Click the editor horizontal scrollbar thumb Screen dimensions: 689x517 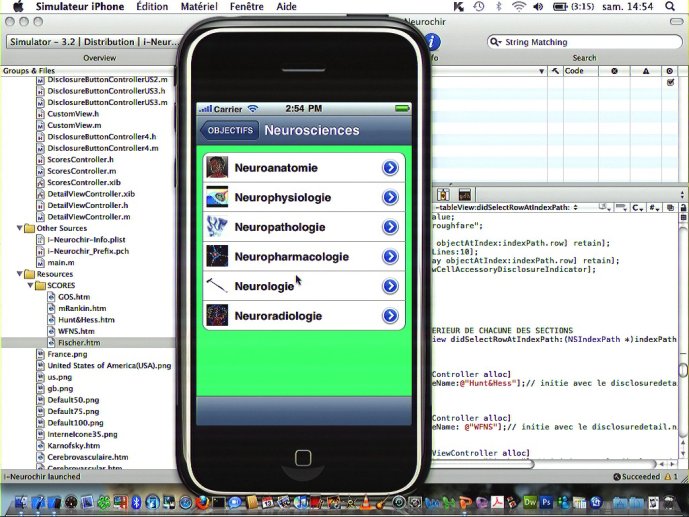(x=482, y=464)
